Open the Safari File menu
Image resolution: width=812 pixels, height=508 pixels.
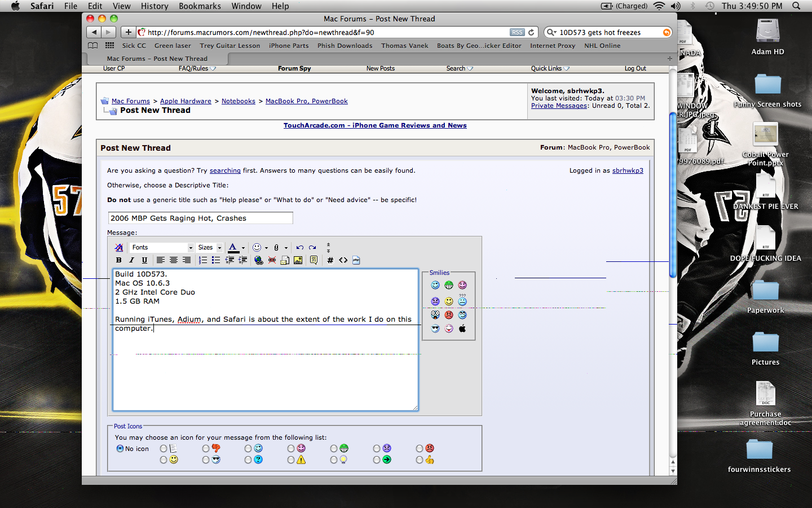tap(71, 6)
